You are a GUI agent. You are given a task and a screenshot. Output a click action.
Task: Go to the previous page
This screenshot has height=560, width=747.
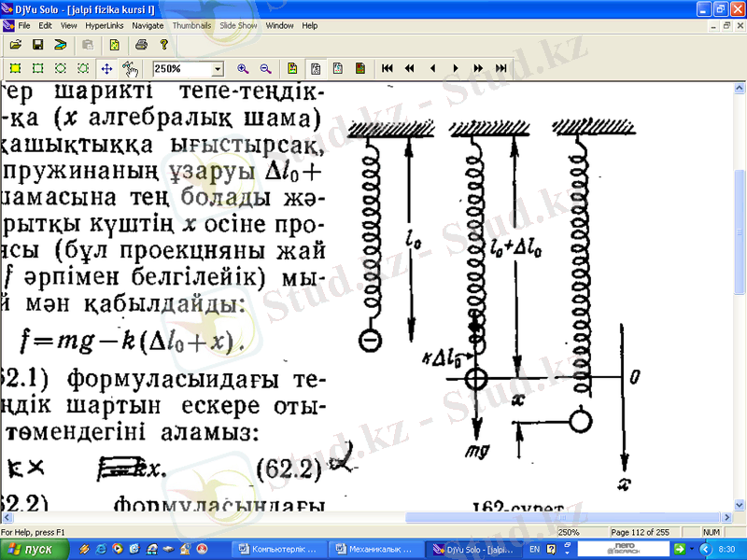[x=432, y=68]
